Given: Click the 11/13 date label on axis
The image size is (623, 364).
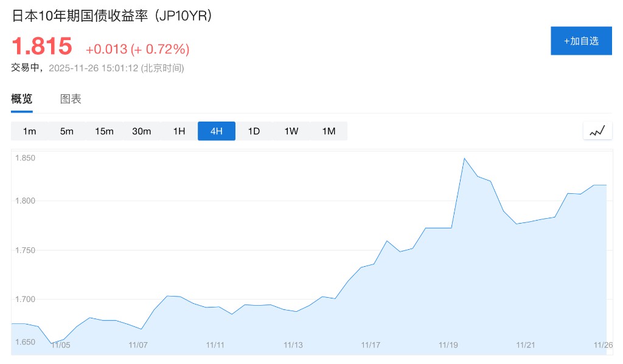Looking at the screenshot, I should click(293, 345).
